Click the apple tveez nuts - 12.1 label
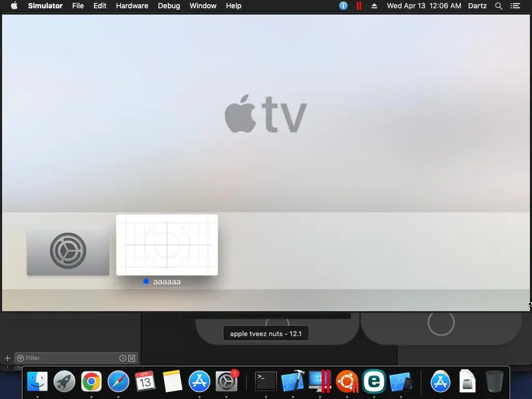This screenshot has width=532, height=399. click(265, 334)
